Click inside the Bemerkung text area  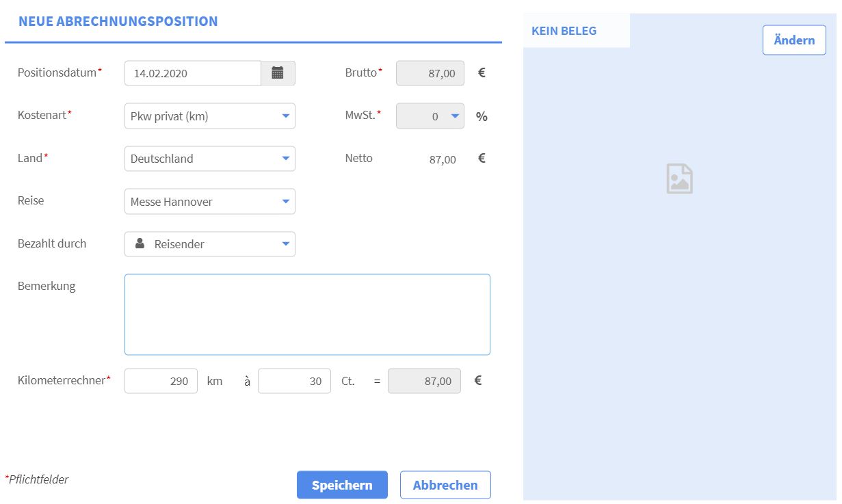[x=307, y=313]
